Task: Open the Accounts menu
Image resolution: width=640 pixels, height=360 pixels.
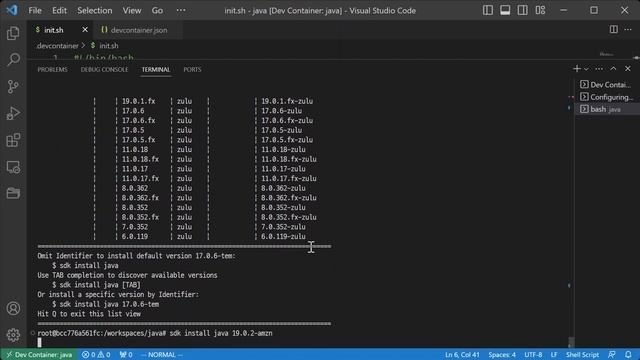Action: (13, 308)
